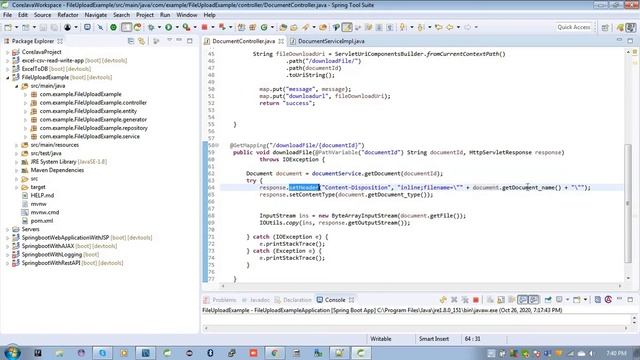Screen dimensions: 640x360
Task: Close the DocumentController.java tab
Action: point(281,41)
